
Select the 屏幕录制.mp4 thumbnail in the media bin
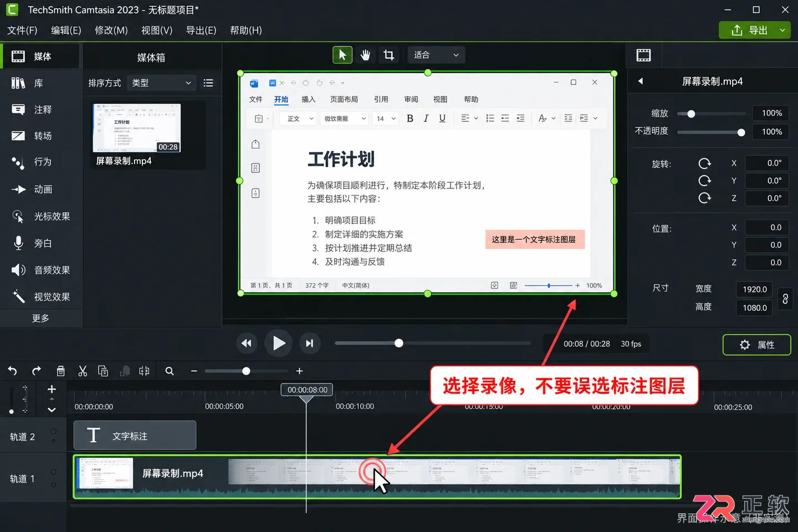coord(137,127)
